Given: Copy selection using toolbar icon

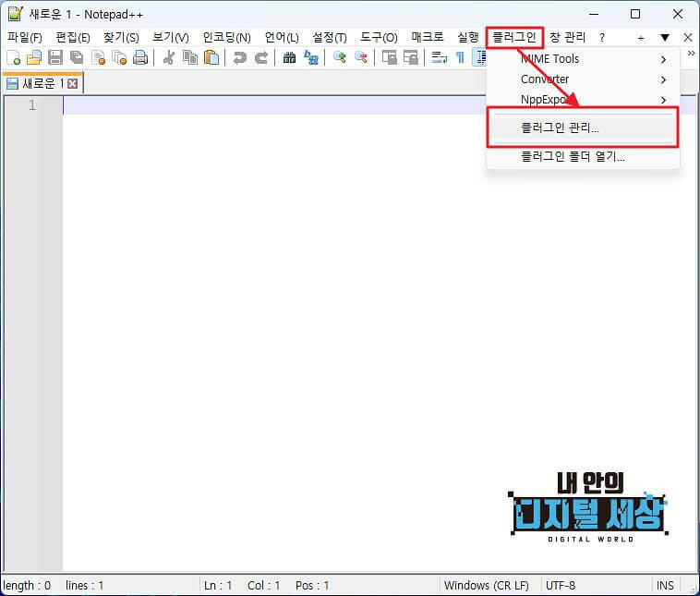Looking at the screenshot, I should [190, 57].
